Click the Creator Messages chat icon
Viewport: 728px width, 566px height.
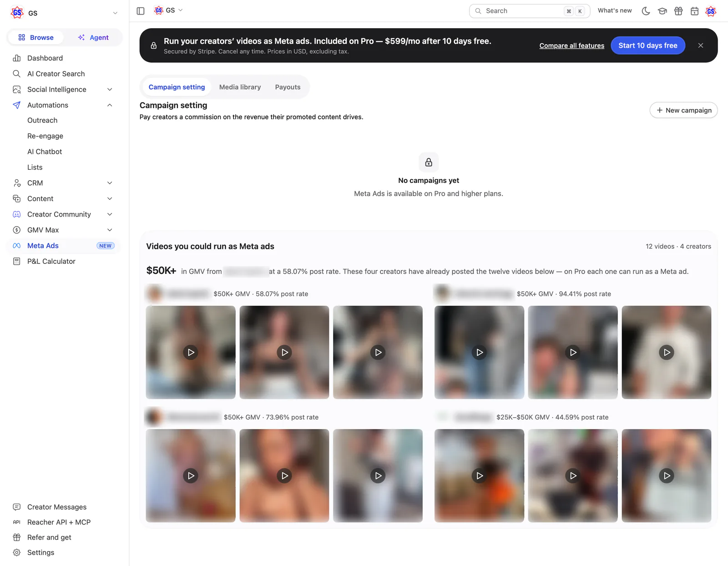coord(17,507)
